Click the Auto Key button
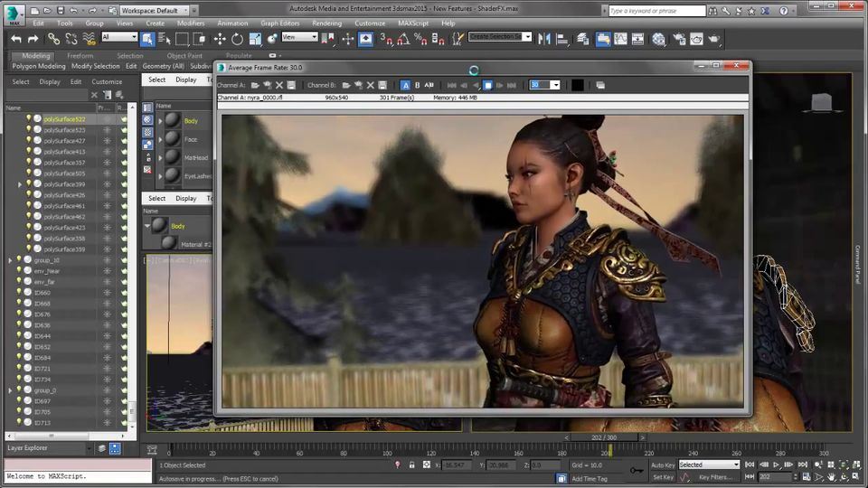The height and width of the screenshot is (488, 868). (663, 465)
